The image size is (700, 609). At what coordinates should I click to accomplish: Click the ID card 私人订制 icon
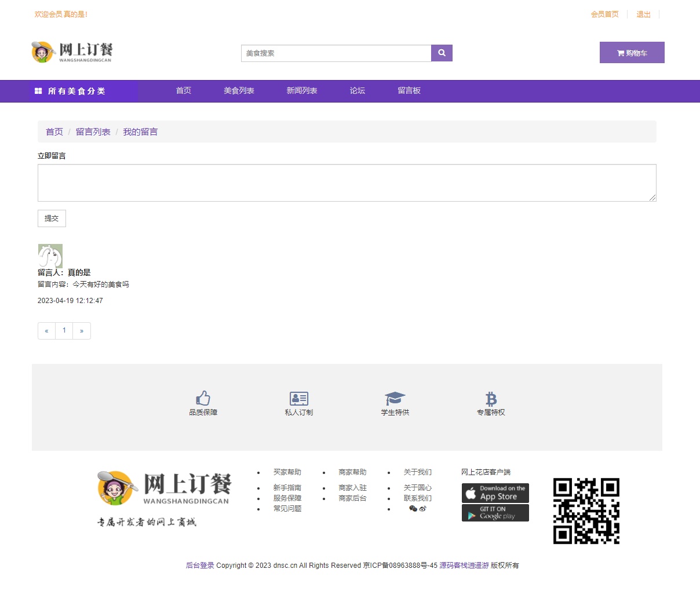[x=298, y=398]
